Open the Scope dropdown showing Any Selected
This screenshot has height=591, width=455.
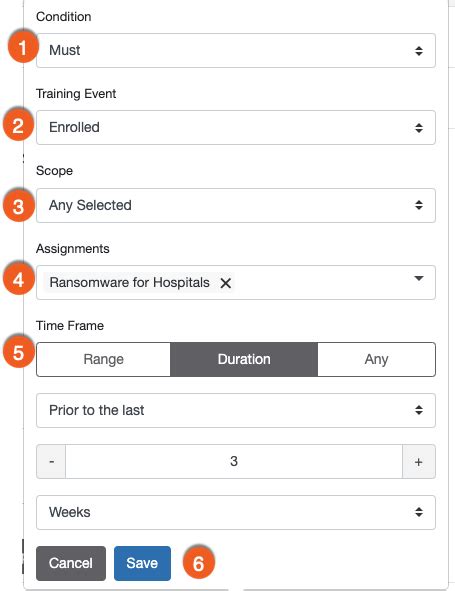[x=236, y=205]
